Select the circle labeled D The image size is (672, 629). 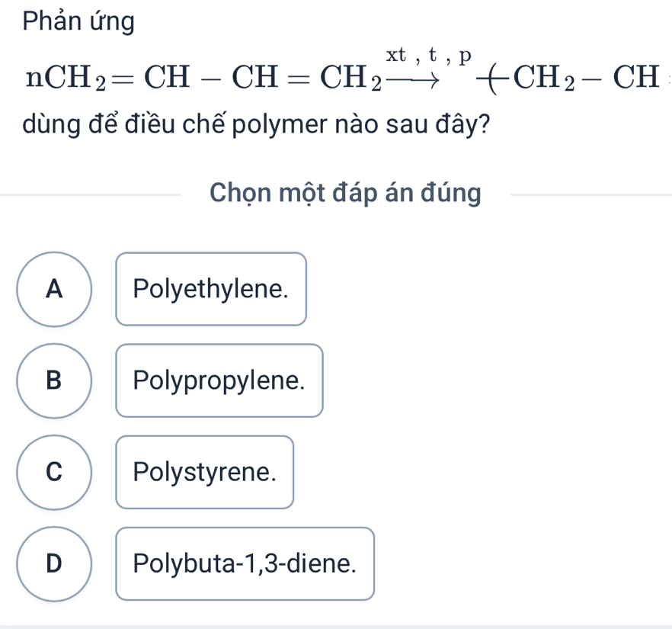click(x=54, y=563)
